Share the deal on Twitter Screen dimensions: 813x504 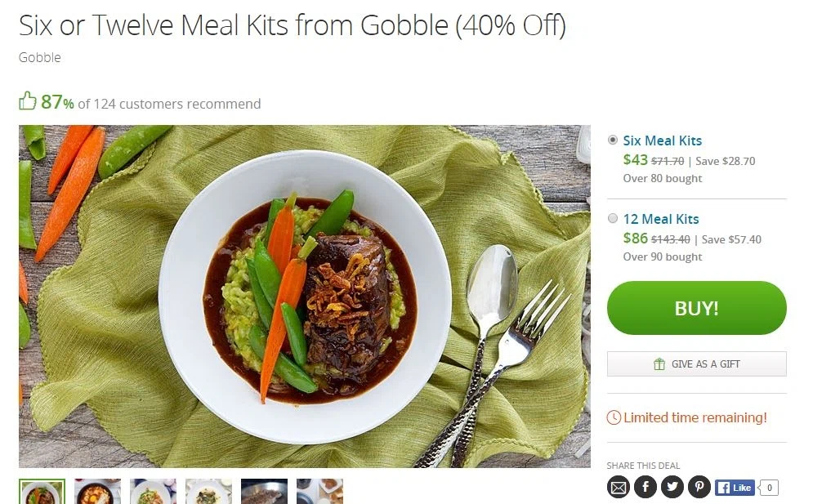(672, 488)
